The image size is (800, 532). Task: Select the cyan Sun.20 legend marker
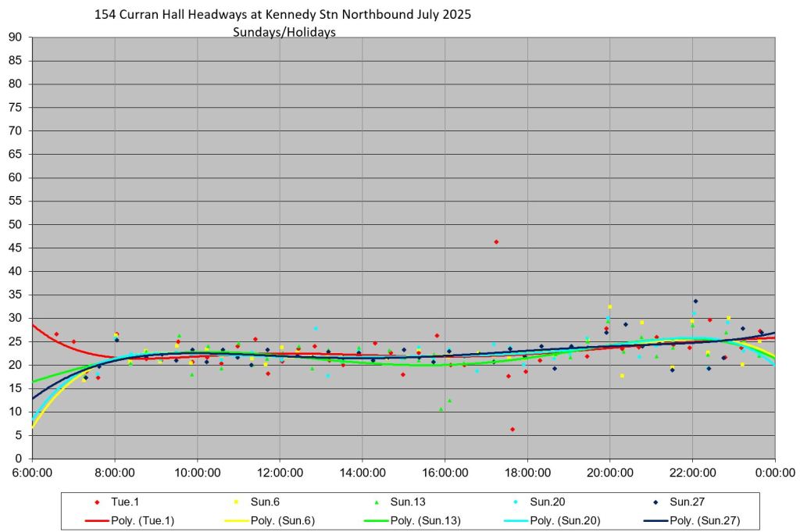pos(516,502)
